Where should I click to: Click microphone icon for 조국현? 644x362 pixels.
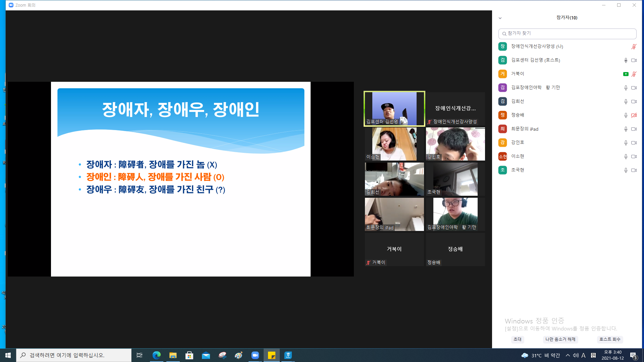tap(626, 170)
